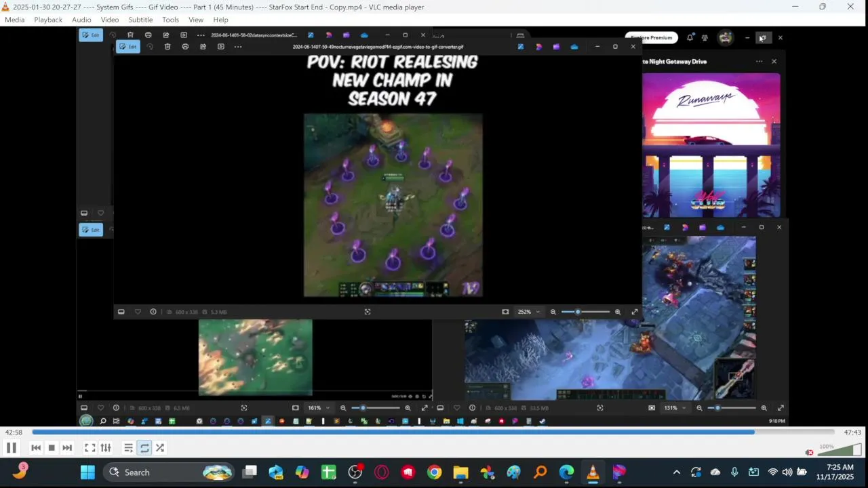Click elapsed time 42:58 label
This screenshot has height=488, width=868.
[x=14, y=432]
